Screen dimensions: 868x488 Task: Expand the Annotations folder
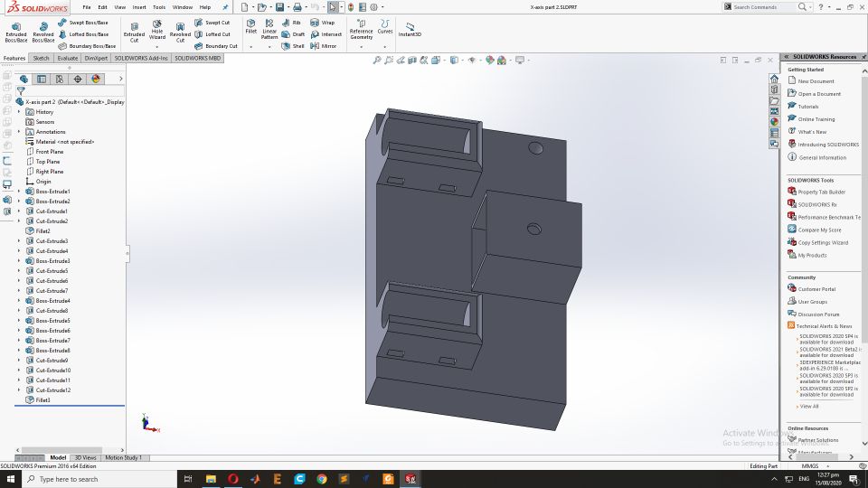point(19,132)
